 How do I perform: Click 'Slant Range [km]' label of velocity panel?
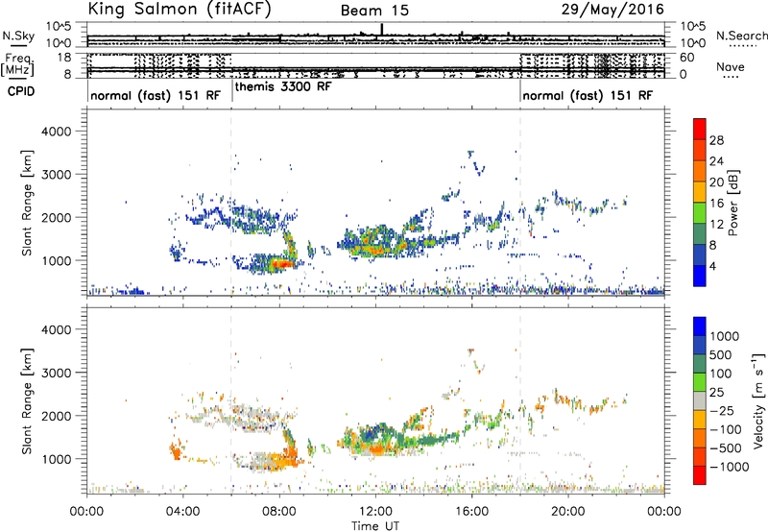[x=27, y=401]
